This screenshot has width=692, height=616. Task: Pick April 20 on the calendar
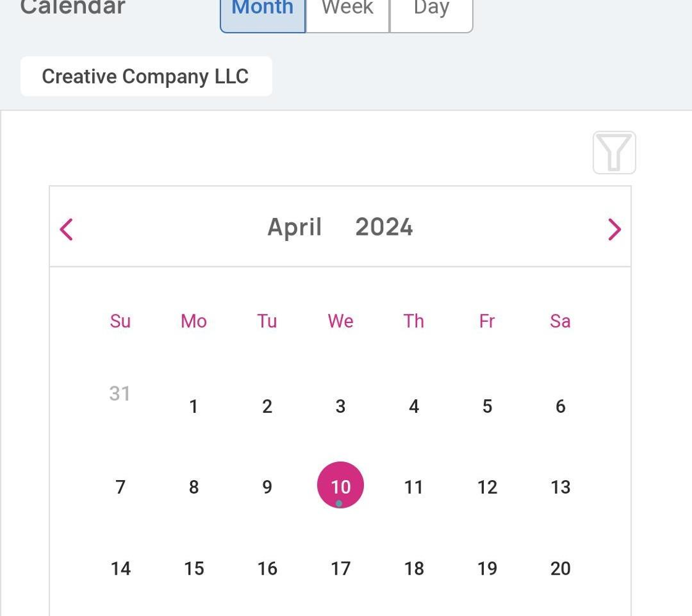(x=560, y=568)
